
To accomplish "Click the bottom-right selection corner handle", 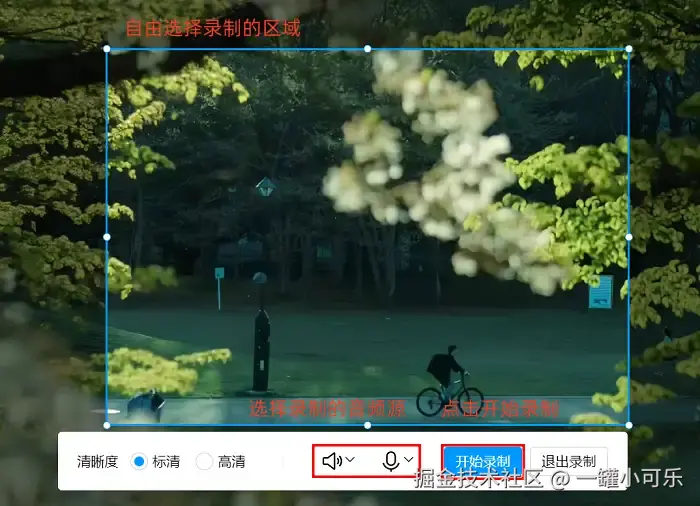I will [629, 425].
